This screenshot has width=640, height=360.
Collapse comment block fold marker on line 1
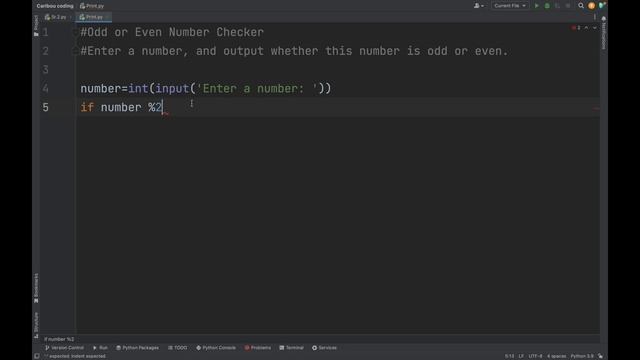(x=75, y=32)
